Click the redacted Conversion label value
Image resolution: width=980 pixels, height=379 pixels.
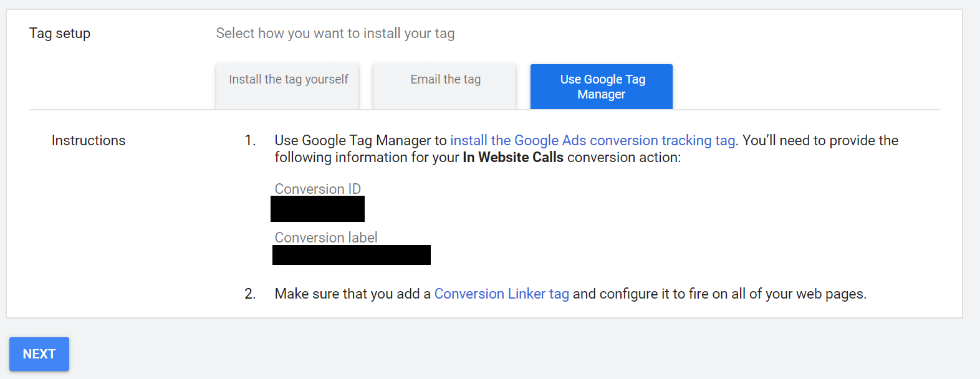[x=352, y=255]
